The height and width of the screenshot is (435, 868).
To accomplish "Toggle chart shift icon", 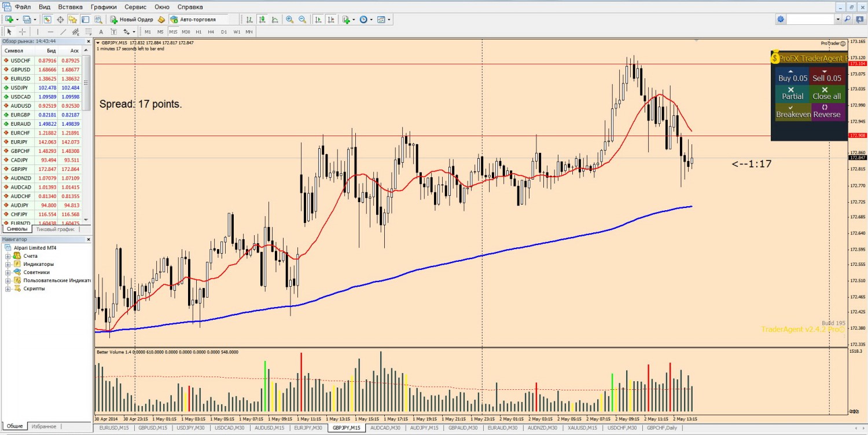I will coord(331,19).
